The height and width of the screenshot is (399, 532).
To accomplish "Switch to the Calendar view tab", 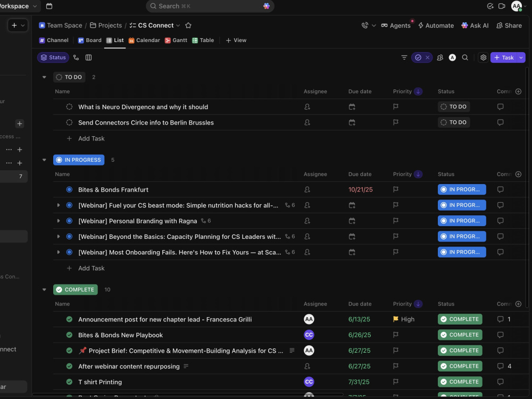I will coord(144,40).
